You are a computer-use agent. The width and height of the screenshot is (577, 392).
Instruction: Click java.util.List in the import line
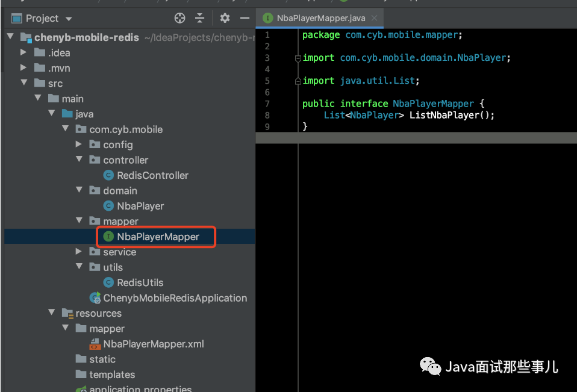pyautogui.click(x=377, y=81)
